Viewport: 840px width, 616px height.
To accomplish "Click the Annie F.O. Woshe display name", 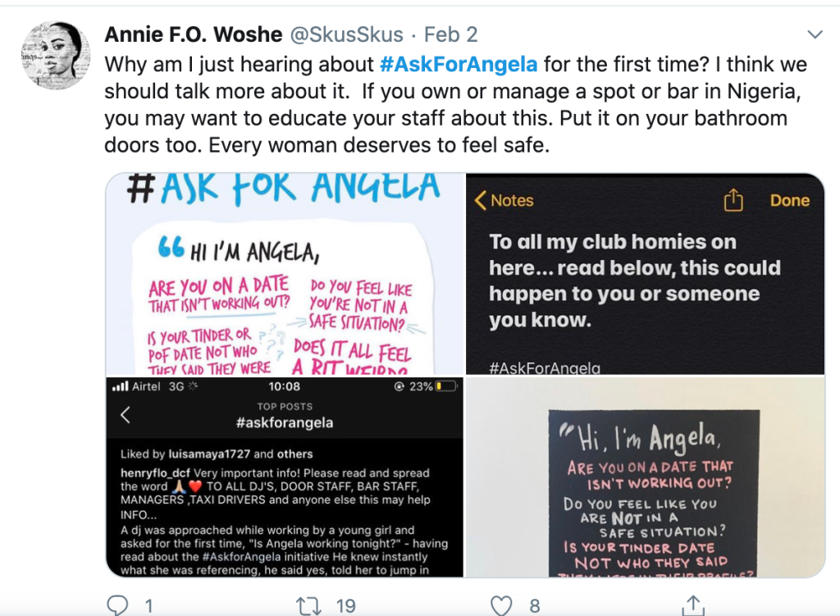I will pyautogui.click(x=194, y=34).
